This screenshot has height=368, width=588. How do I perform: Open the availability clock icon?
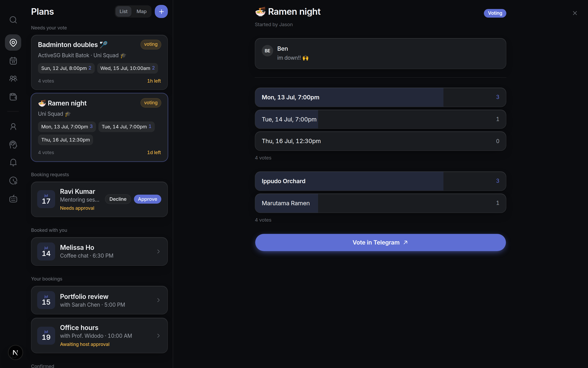click(13, 181)
